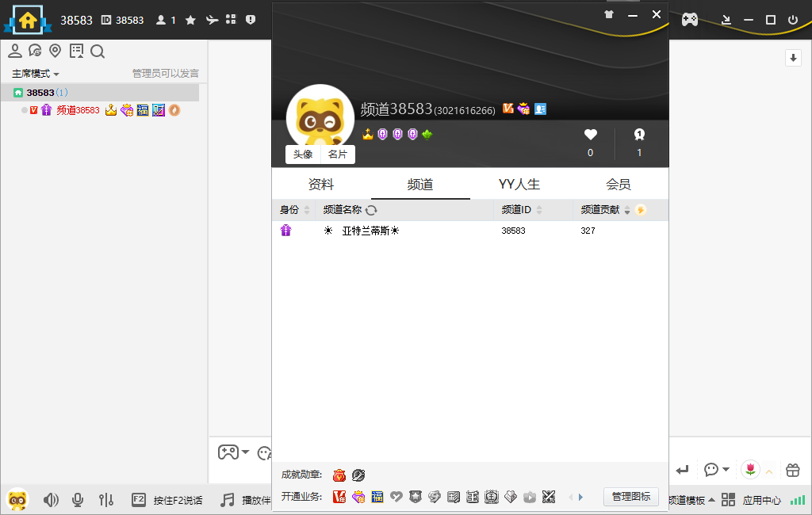The width and height of the screenshot is (812, 515).
Task: Open the channel bulletin board icon
Action: tap(76, 51)
